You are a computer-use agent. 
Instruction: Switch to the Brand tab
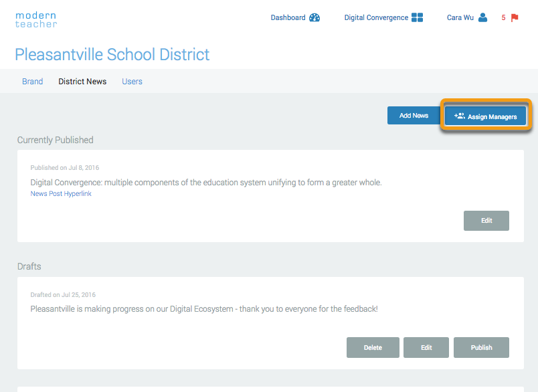33,82
